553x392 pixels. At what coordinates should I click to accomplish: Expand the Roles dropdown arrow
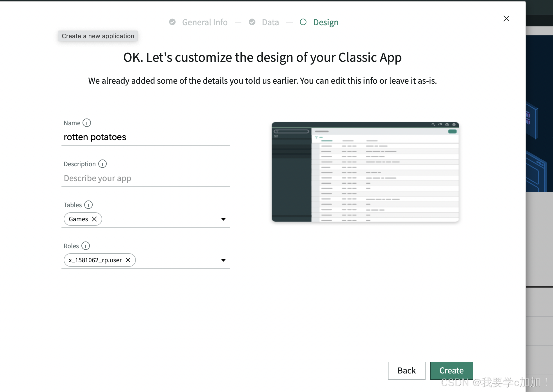tap(223, 260)
